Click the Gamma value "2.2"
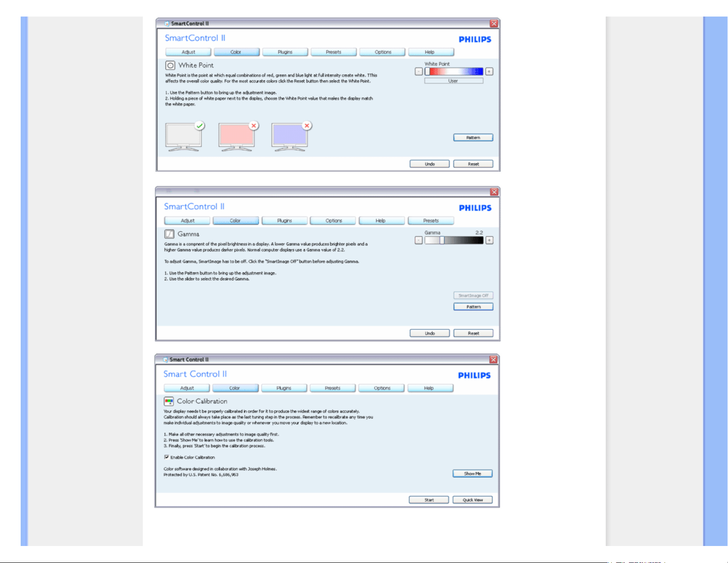The image size is (728, 563). [479, 233]
